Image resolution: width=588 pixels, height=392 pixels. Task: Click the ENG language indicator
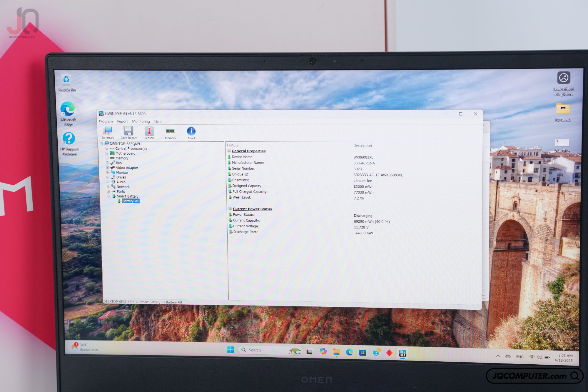pyautogui.click(x=519, y=357)
